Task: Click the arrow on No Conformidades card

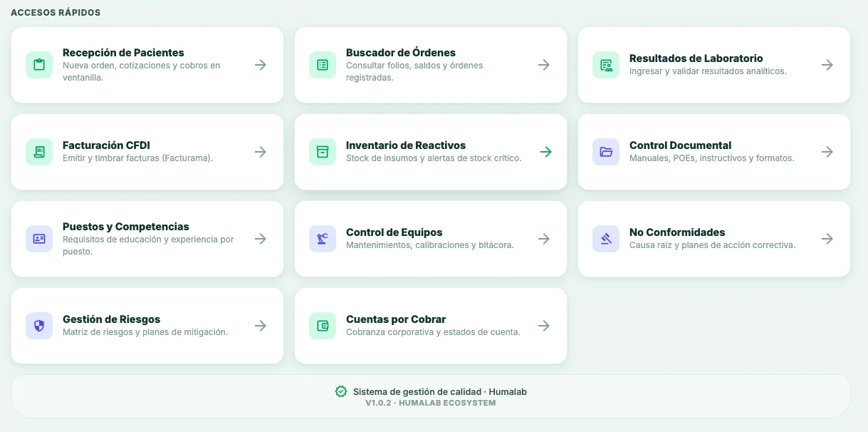Action: 827,239
